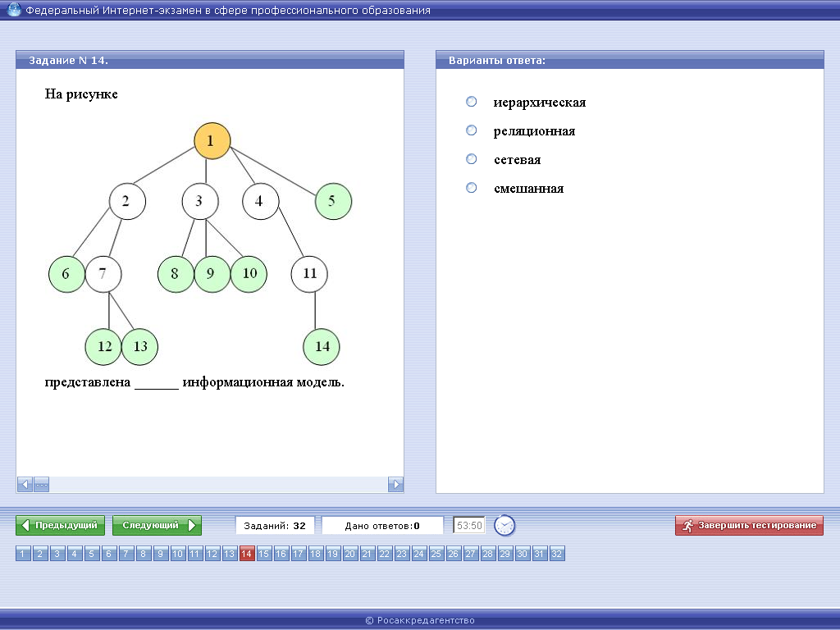Click the green node 5 in tree
The height and width of the screenshot is (630, 840).
point(333,201)
